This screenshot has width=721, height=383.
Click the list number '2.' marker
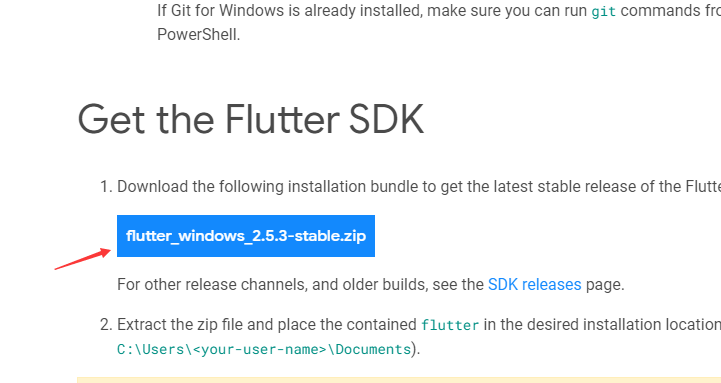pyautogui.click(x=106, y=325)
